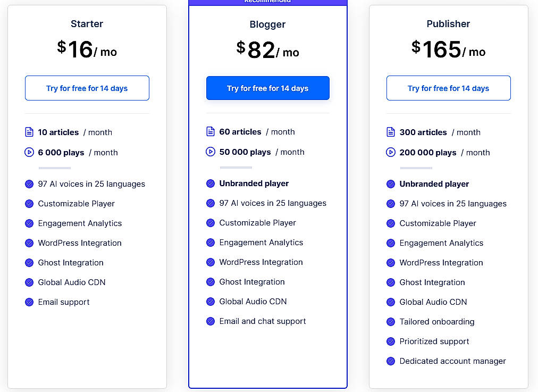The height and width of the screenshot is (392, 538).
Task: Click the articles icon on Blogger plan
Action: pyautogui.click(x=210, y=131)
